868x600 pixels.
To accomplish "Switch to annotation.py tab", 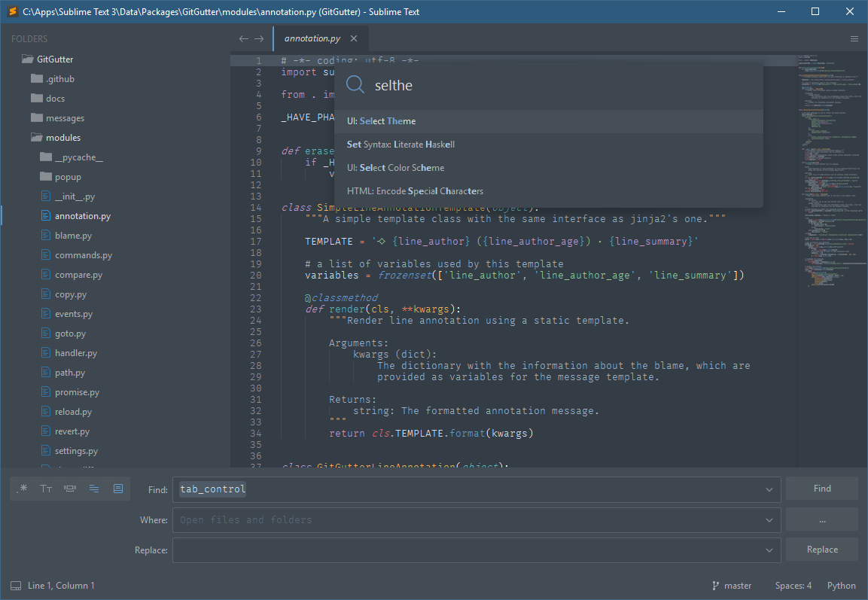I will coord(312,38).
